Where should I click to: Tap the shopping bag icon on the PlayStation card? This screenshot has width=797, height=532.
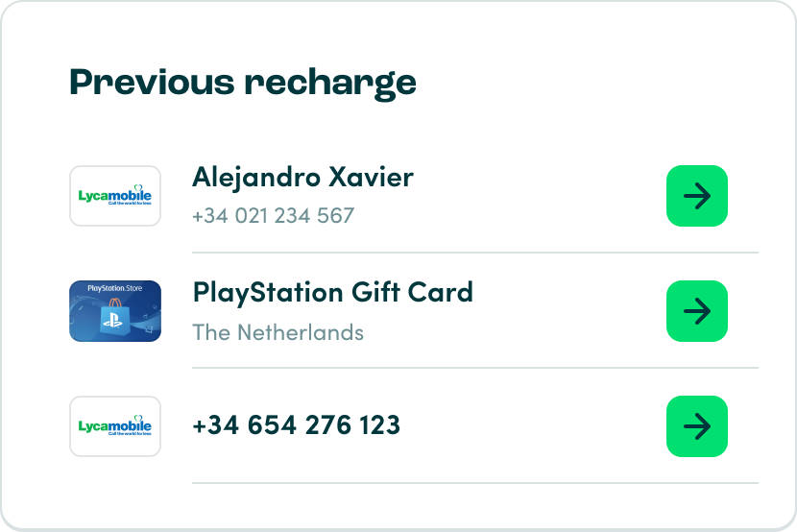(x=114, y=316)
